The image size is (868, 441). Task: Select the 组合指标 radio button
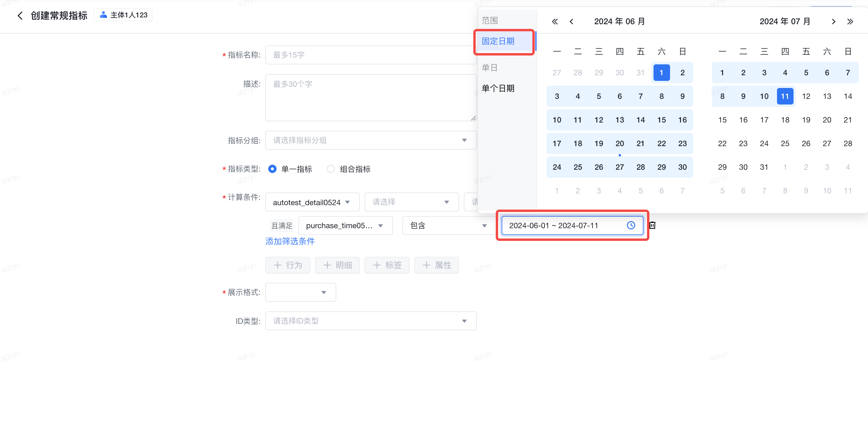pos(331,169)
